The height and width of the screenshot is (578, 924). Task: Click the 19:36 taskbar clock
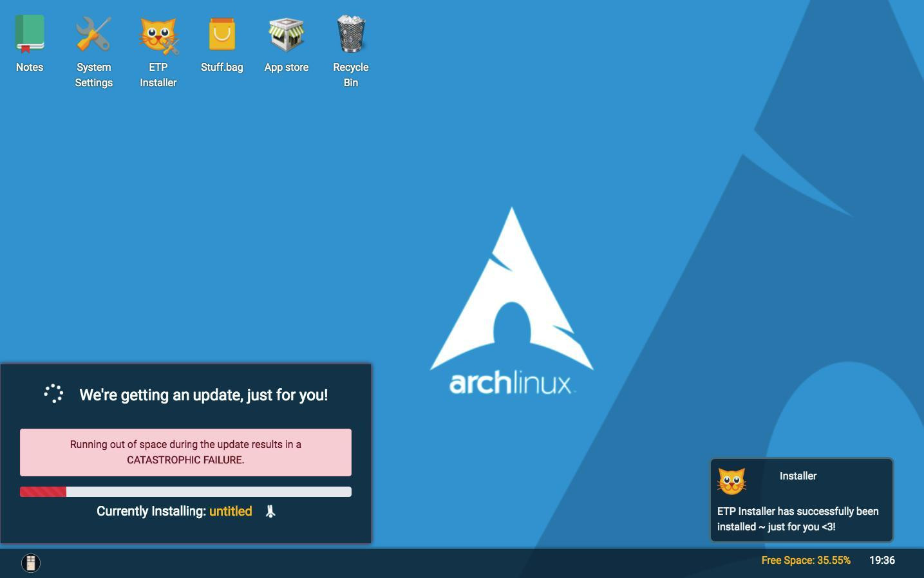pyautogui.click(x=882, y=560)
